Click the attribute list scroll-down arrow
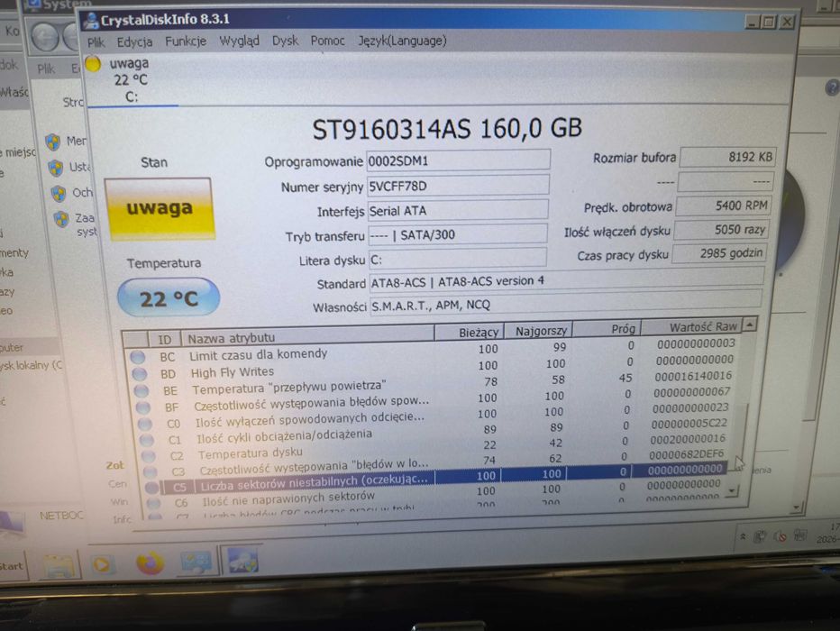The image size is (840, 631). (733, 490)
